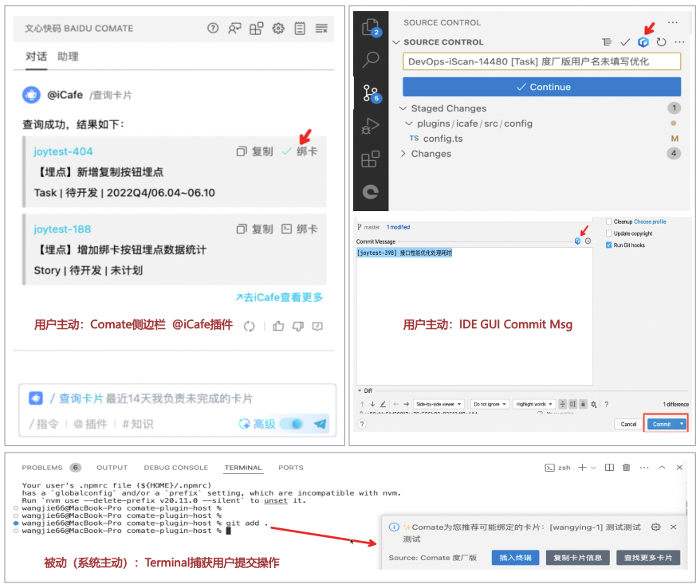Toggle the 高级 advanced mode switch
This screenshot has width=700, height=588.
[293, 424]
